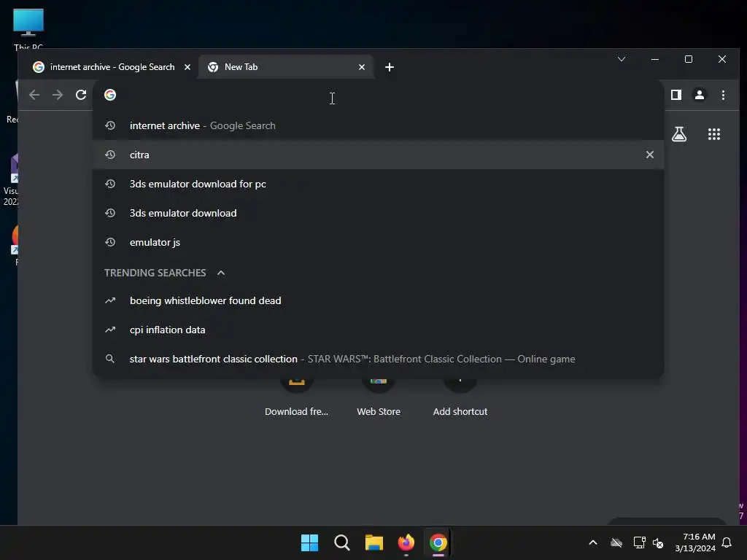The height and width of the screenshot is (560, 747).
Task: Choose the internet archive suggestion
Action: (x=378, y=125)
